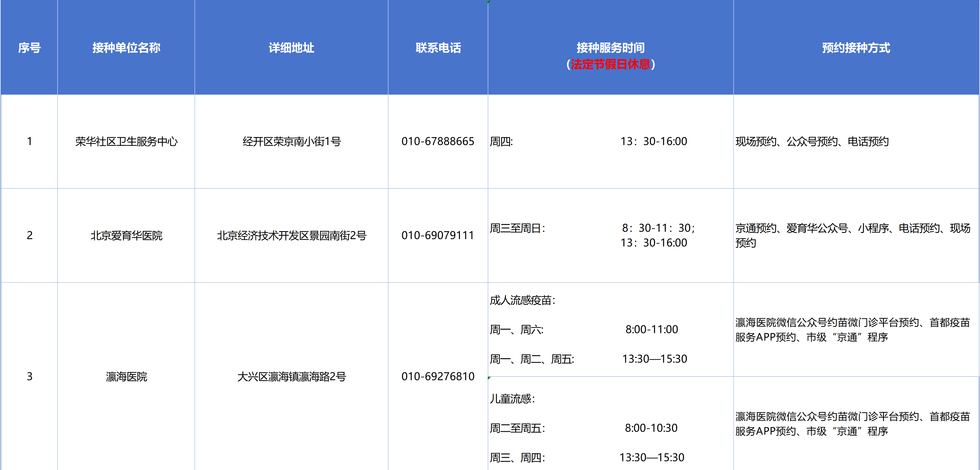Select 北京爱育华医院 cell
The image size is (980, 470).
(126, 235)
